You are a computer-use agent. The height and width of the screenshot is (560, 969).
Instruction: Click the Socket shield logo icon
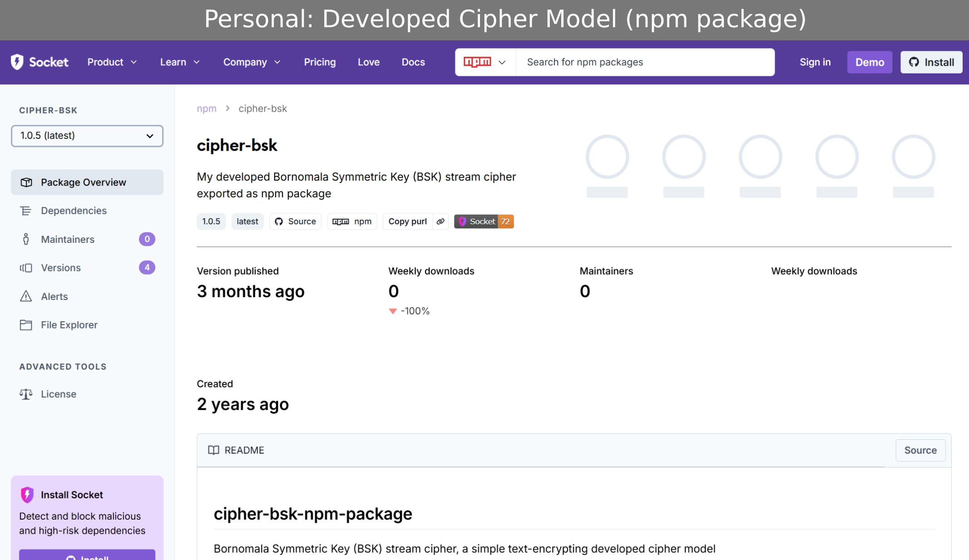tap(17, 62)
